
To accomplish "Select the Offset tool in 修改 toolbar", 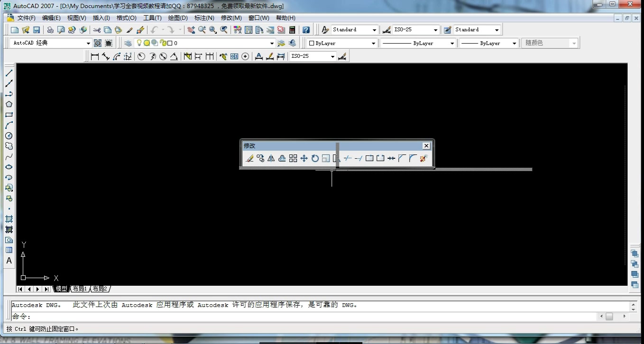I will [282, 159].
